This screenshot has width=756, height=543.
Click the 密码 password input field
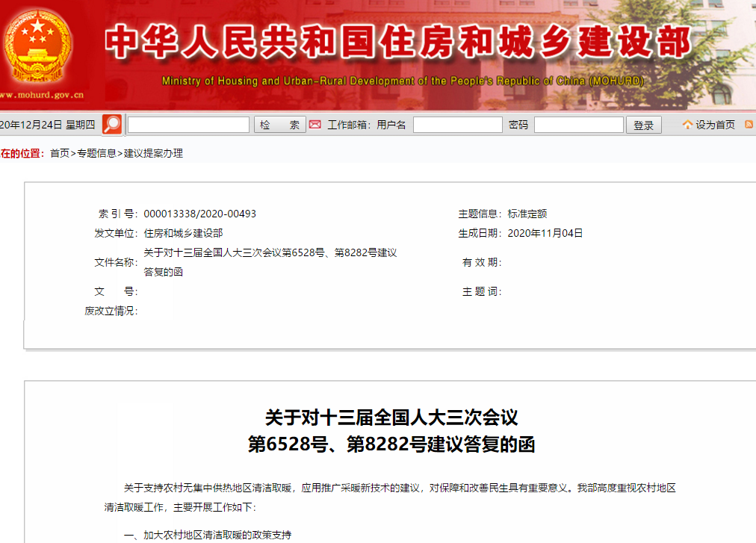coord(578,125)
